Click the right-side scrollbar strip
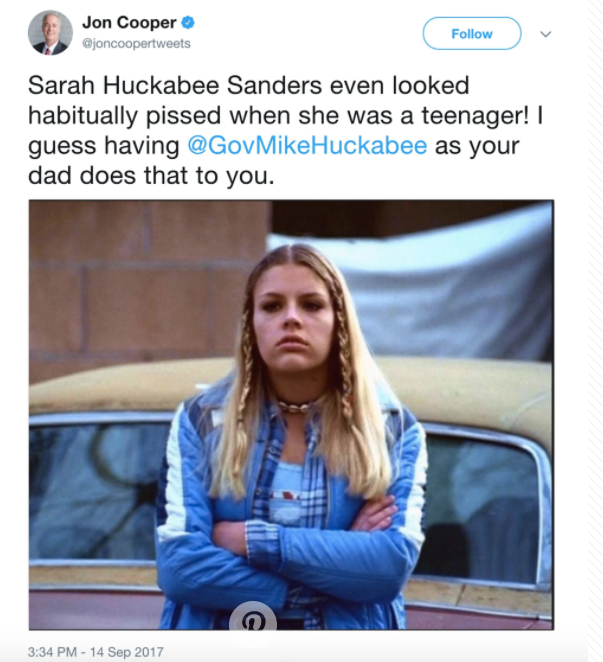Image resolution: width=603 pixels, height=662 pixels. pos(595,331)
